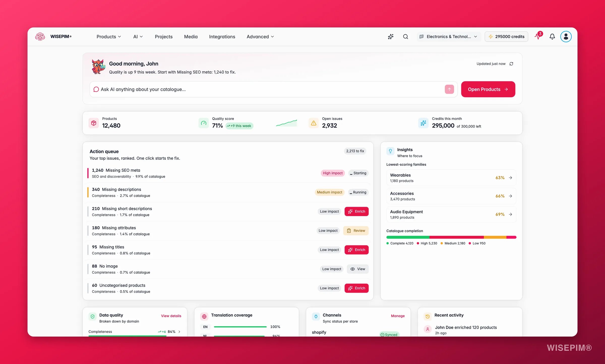Click the 2,213 to fix badge
The width and height of the screenshot is (605, 364).
[x=355, y=151]
